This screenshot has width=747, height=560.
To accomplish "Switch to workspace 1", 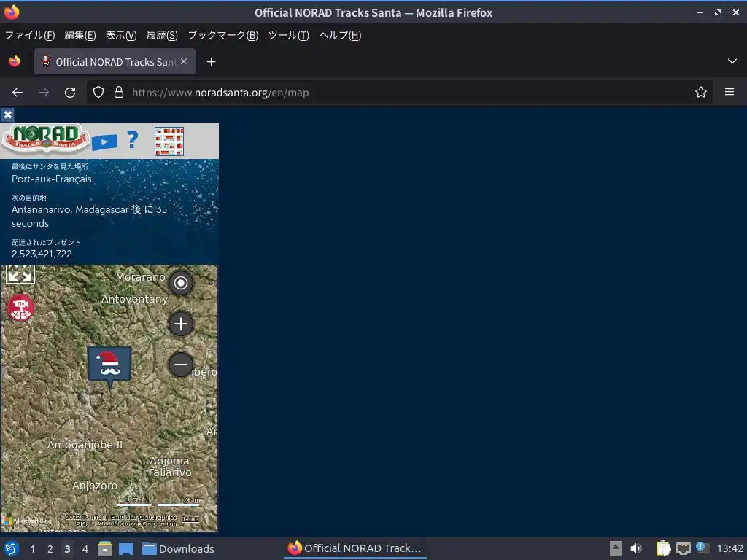I will tap(32, 549).
